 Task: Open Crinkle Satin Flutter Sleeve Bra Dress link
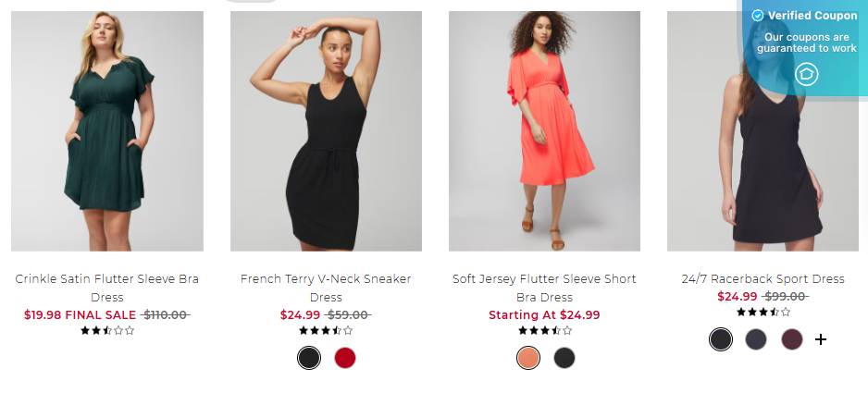click(x=107, y=288)
